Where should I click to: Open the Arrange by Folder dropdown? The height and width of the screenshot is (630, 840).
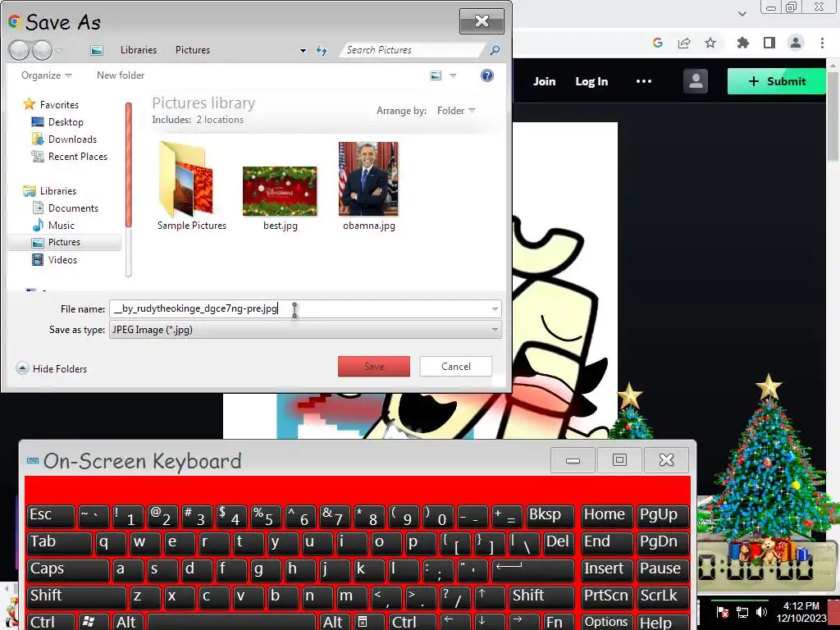point(456,111)
